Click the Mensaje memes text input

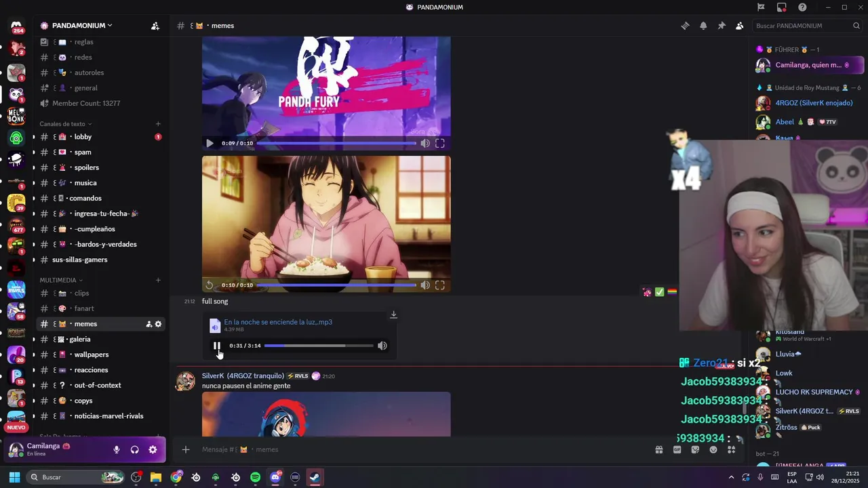[420, 449]
